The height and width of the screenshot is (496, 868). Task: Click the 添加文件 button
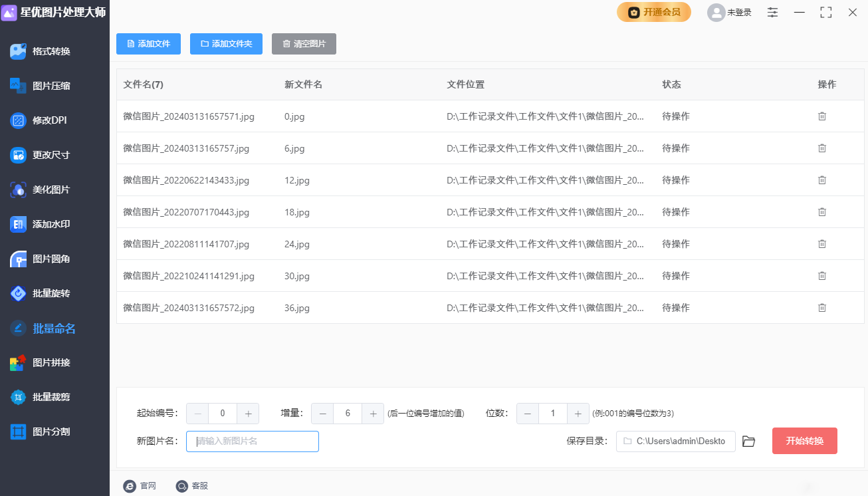(x=148, y=44)
